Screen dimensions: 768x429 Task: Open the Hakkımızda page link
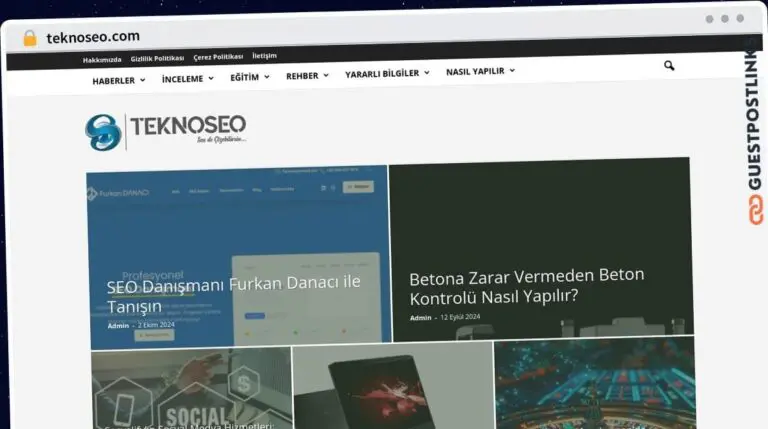pyautogui.click(x=102, y=59)
